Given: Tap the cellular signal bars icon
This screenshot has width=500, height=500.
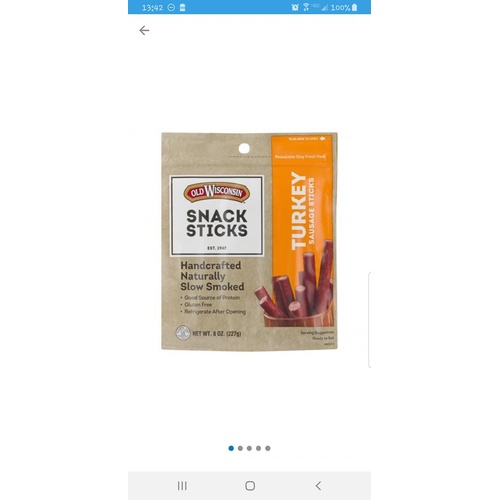Looking at the screenshot, I should [324, 8].
